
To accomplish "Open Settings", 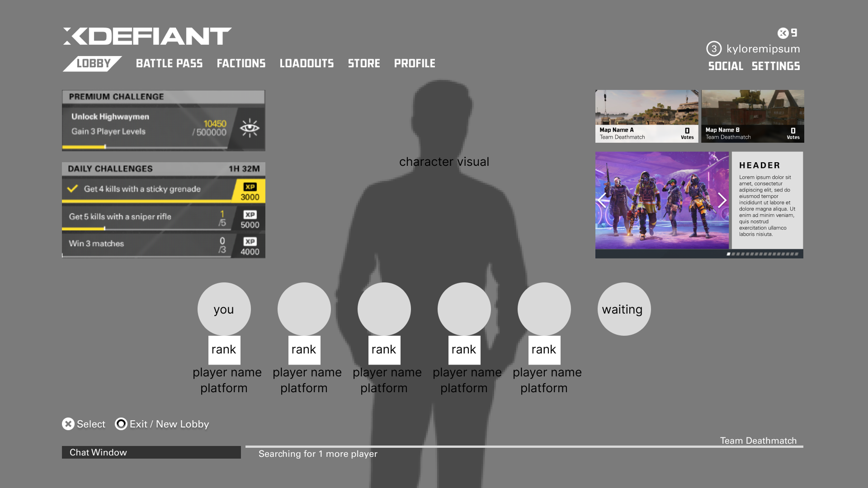I will [776, 66].
